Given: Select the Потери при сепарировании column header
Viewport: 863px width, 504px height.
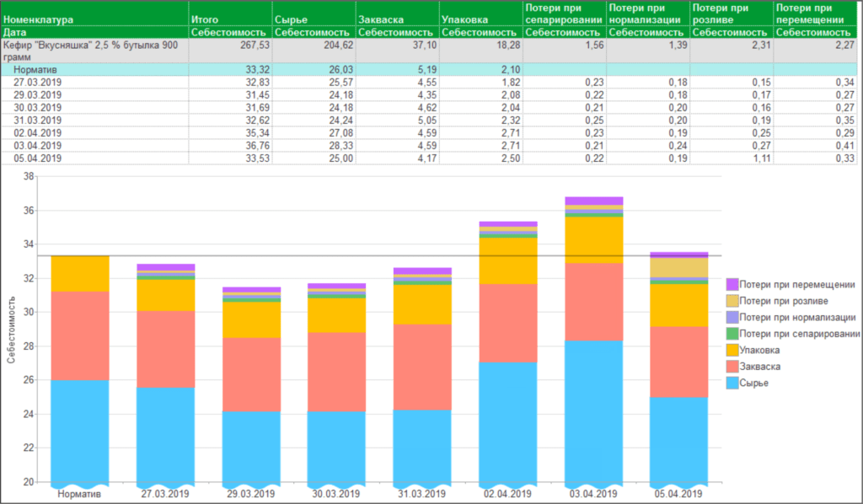Looking at the screenshot, I should [565, 13].
